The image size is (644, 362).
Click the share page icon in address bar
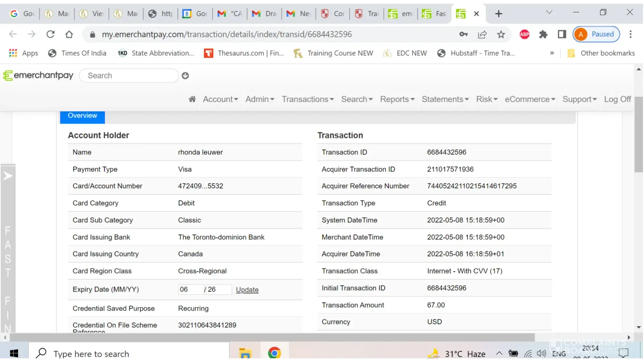pos(482,34)
